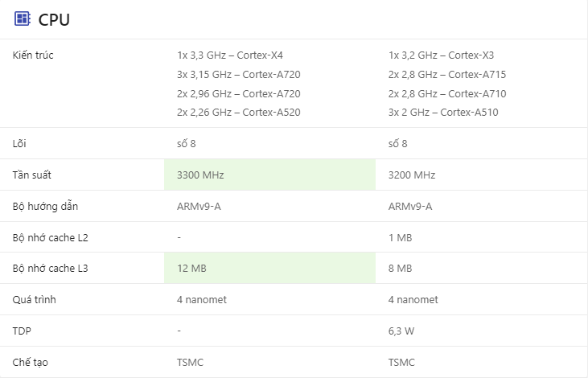The image size is (588, 378).
Task: Click the highlighted 12 MB cell
Action: (269, 268)
